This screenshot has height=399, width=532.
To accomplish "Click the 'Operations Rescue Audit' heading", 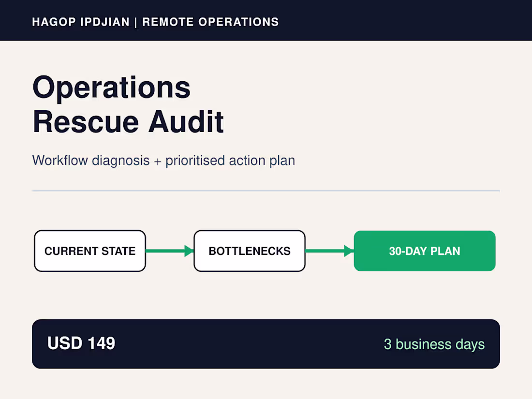I will pyautogui.click(x=128, y=104).
